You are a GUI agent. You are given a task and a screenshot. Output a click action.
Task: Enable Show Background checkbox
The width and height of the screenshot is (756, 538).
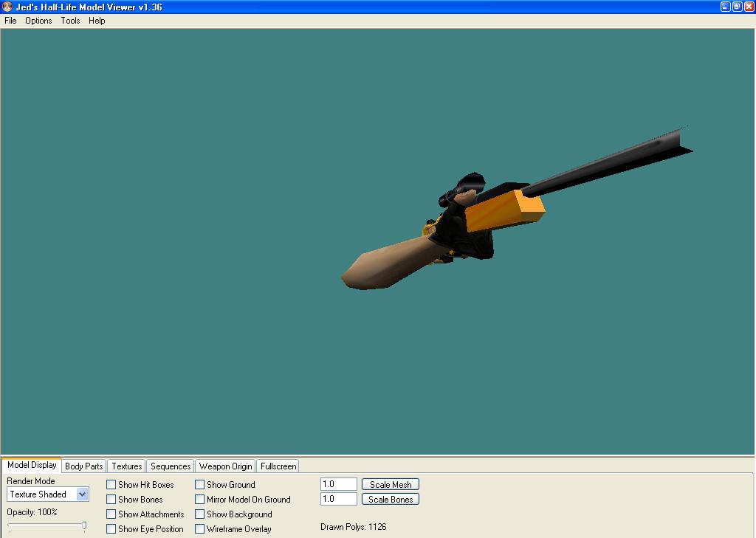199,514
